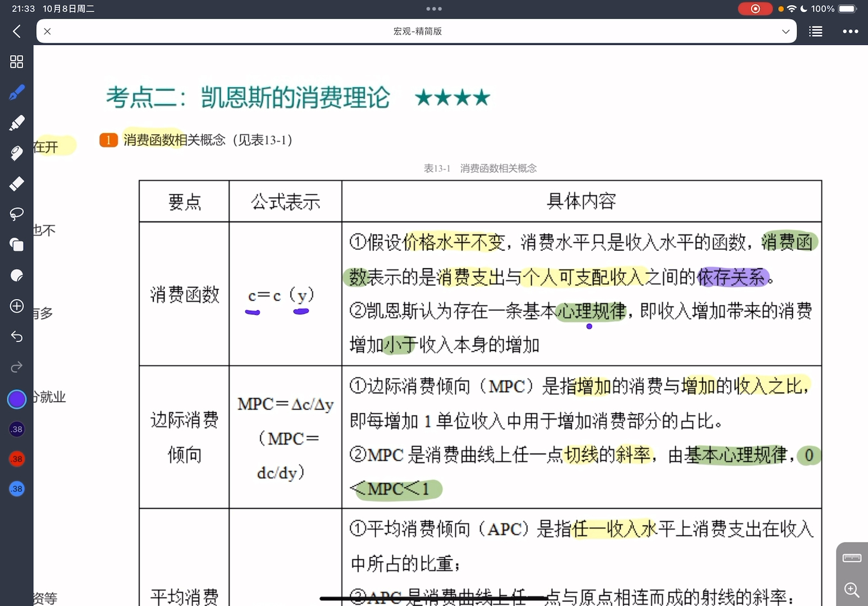Tap the highlighted 个人可支配收入 text
The width and height of the screenshot is (868, 606).
[x=583, y=277]
